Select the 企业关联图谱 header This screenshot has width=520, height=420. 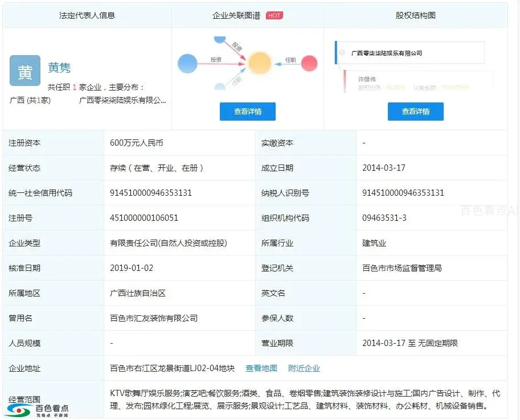pyautogui.click(x=236, y=15)
